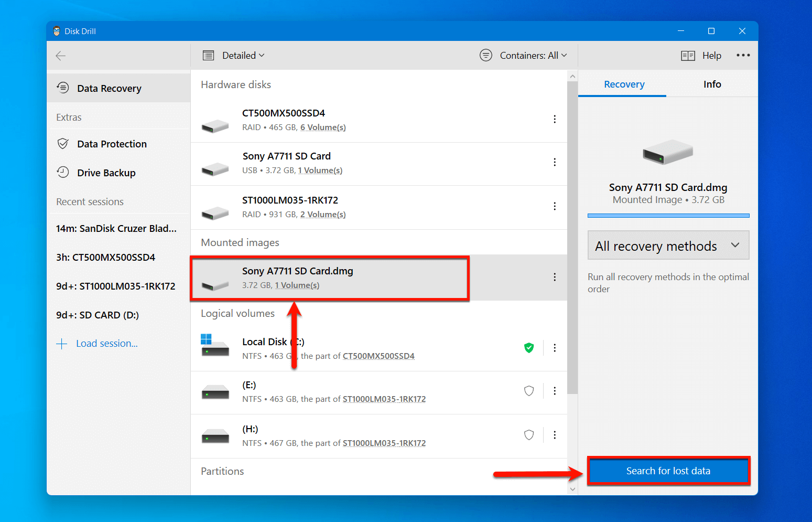Viewport: 812px width, 522px height.
Task: Click scrollbar up arrow in disk list
Action: (572, 77)
